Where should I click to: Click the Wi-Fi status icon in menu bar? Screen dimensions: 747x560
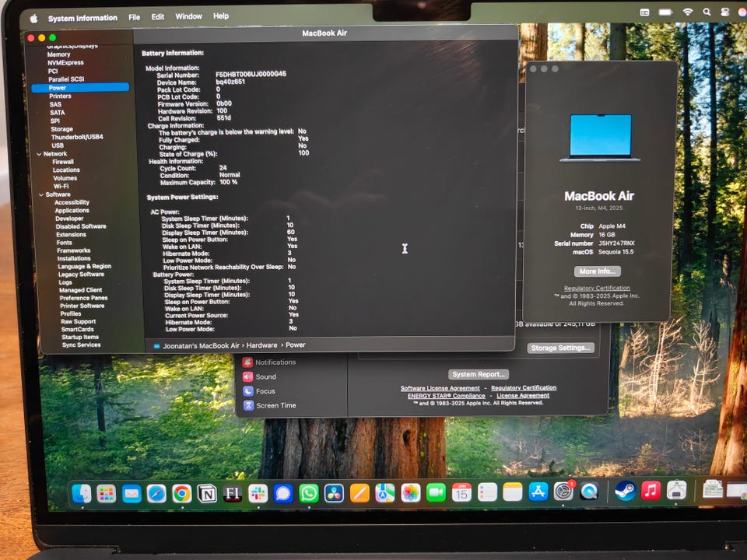pyautogui.click(x=687, y=12)
